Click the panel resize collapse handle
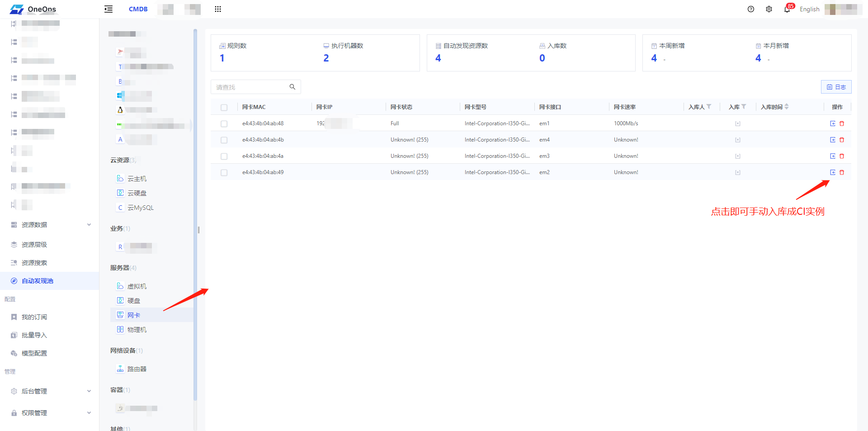The height and width of the screenshot is (431, 868). 198,230
